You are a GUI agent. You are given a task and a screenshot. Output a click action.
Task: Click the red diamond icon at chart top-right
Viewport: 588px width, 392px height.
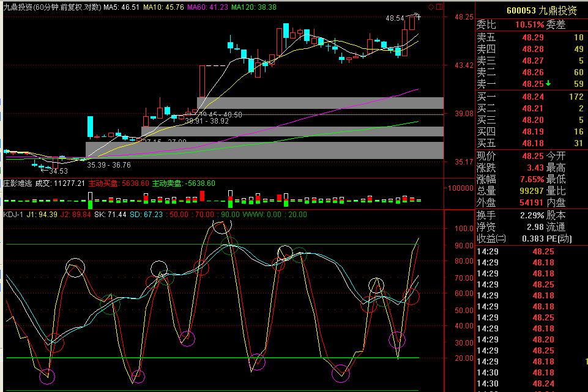tap(431, 7)
